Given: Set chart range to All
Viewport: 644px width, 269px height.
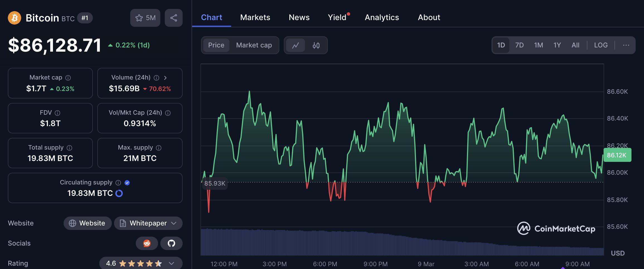Looking at the screenshot, I should pyautogui.click(x=575, y=45).
